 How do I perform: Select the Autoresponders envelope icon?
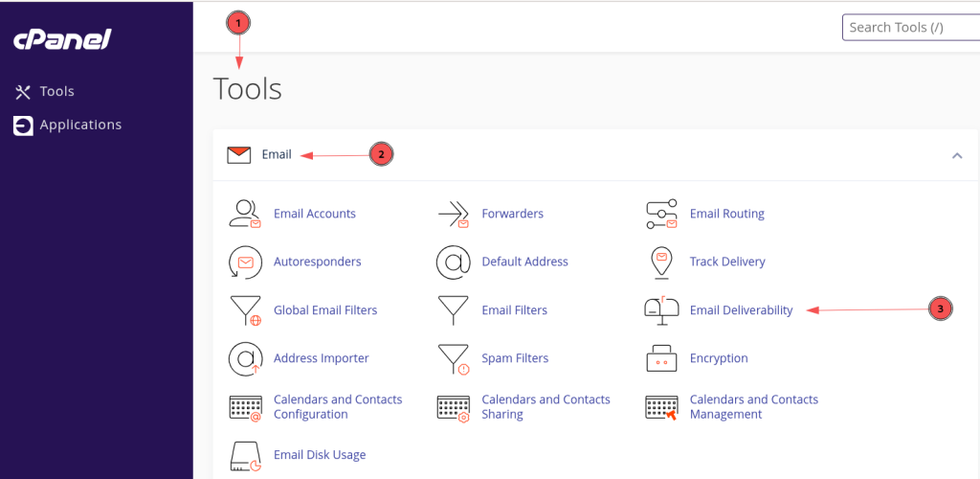(x=244, y=262)
